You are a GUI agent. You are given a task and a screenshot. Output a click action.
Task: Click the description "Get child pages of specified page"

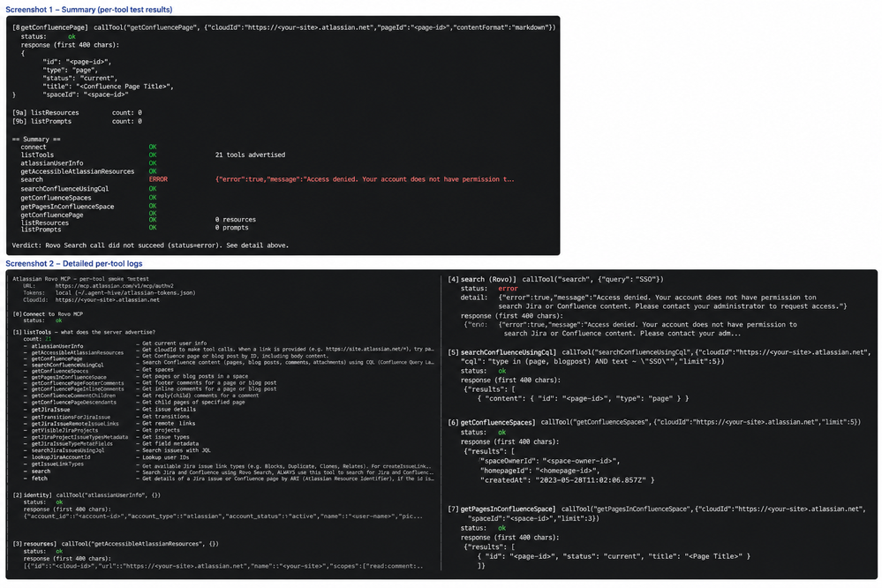tap(193, 403)
